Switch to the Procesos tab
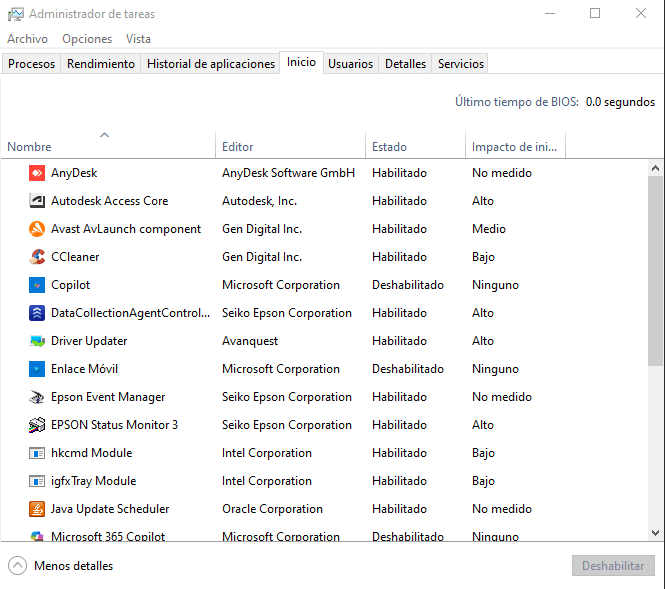665x589 pixels. pyautogui.click(x=31, y=64)
